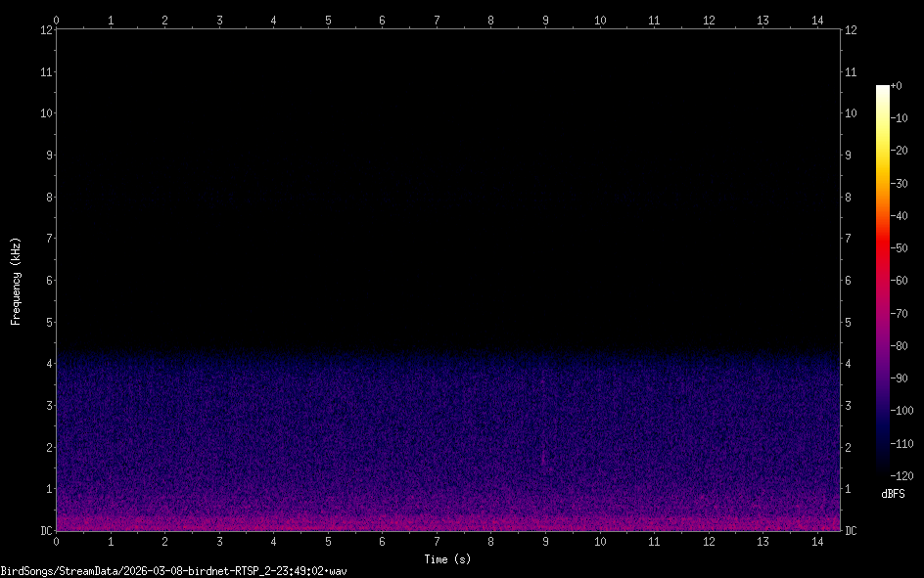Click the 9-second tick on the bottom time axis
The image size is (924, 578).
pyautogui.click(x=545, y=541)
